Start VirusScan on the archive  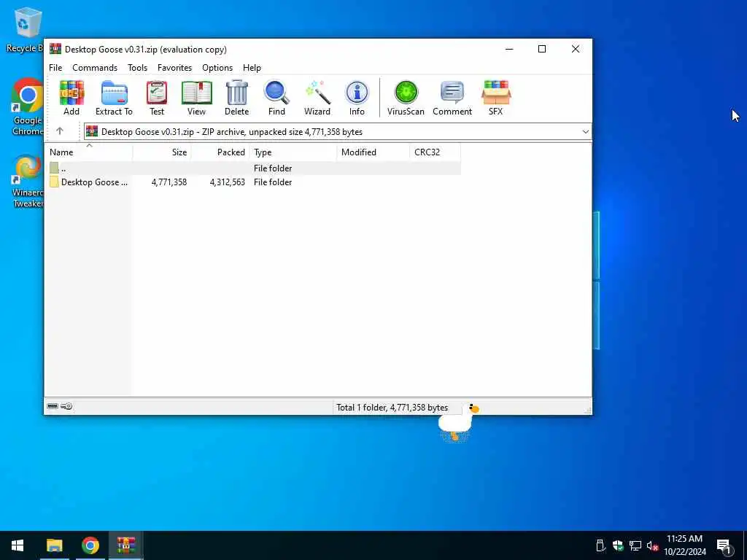coord(406,98)
